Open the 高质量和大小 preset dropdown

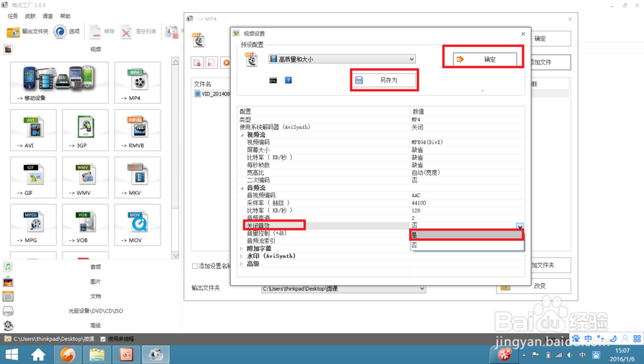coord(342,59)
